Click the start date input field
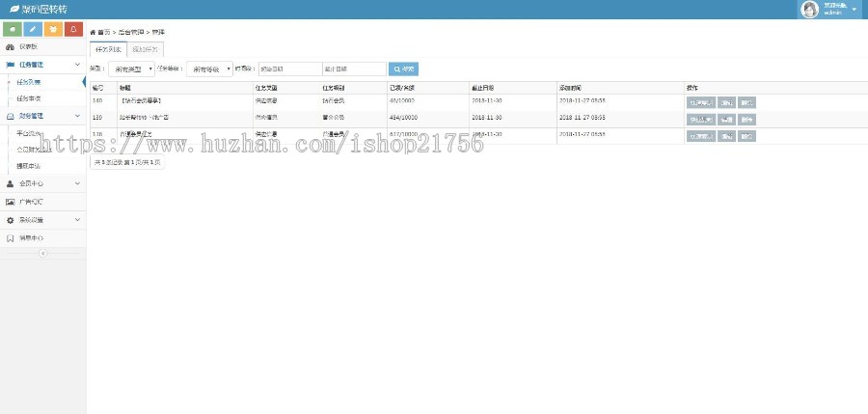868x414 pixels. [290, 69]
